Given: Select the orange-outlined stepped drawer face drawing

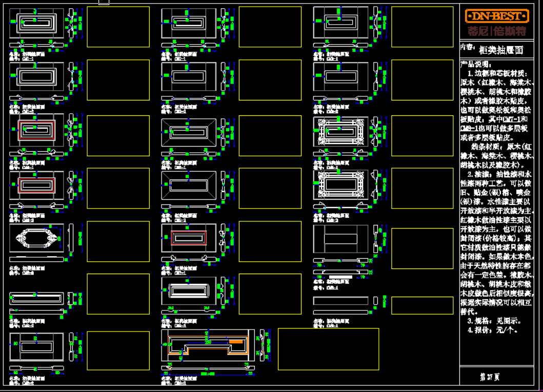Looking at the screenshot, I should click(x=208, y=346).
